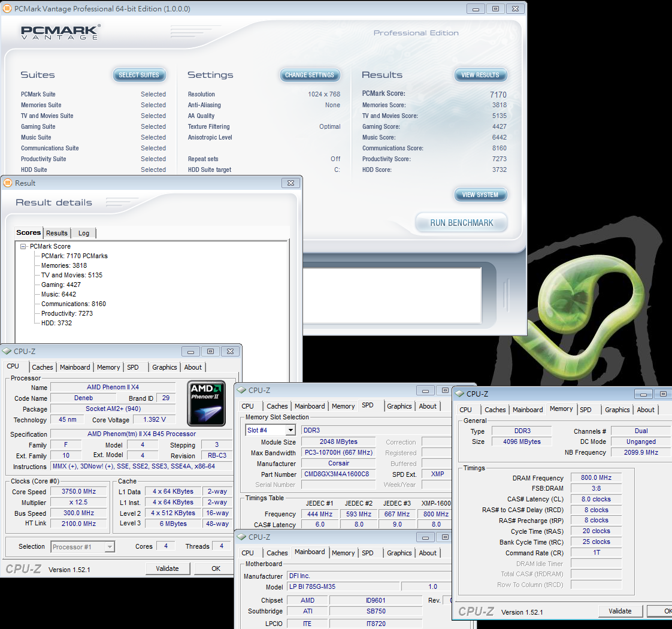
Task: Click the Command Rate value '1T'
Action: pyautogui.click(x=596, y=552)
